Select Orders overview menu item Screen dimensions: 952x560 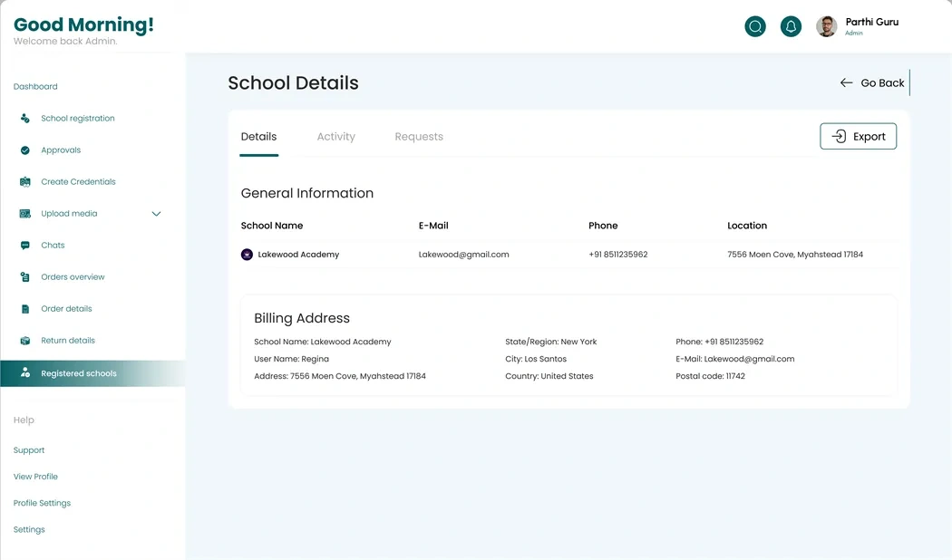(x=73, y=276)
